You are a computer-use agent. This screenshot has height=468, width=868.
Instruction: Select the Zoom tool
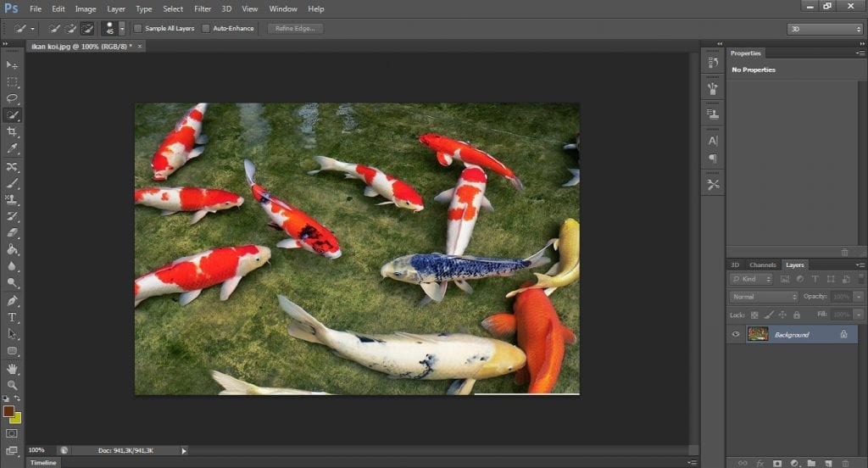12,385
